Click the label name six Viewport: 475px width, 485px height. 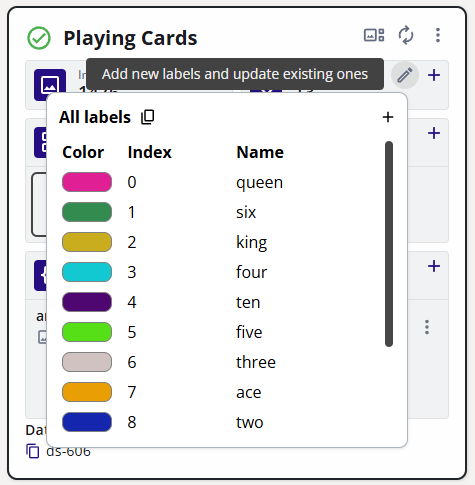click(246, 212)
